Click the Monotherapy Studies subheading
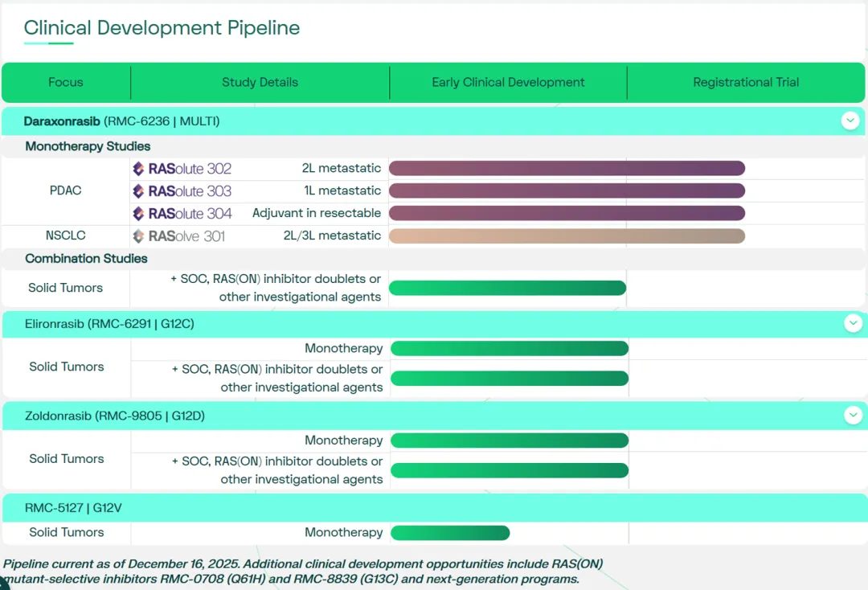Image resolution: width=868 pixels, height=590 pixels. [x=88, y=146]
